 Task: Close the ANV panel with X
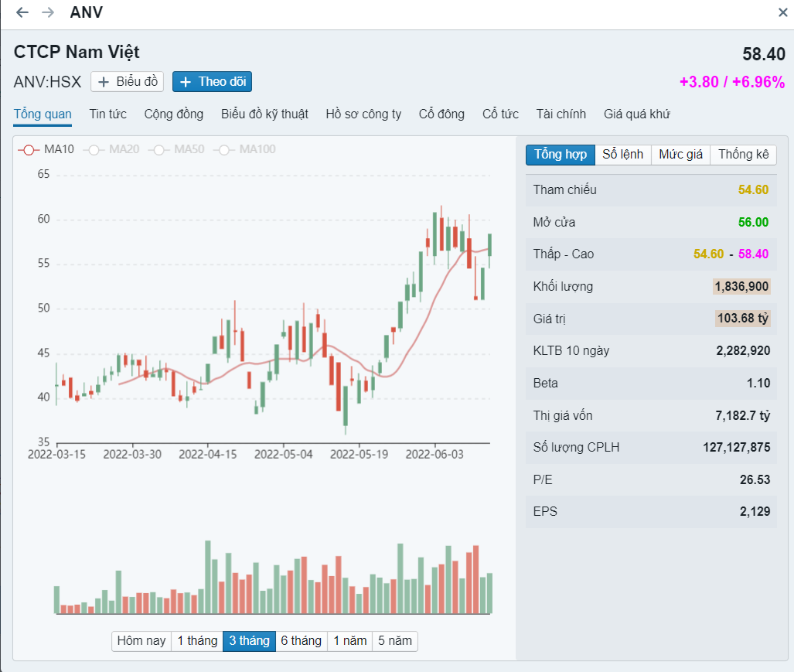tap(782, 12)
